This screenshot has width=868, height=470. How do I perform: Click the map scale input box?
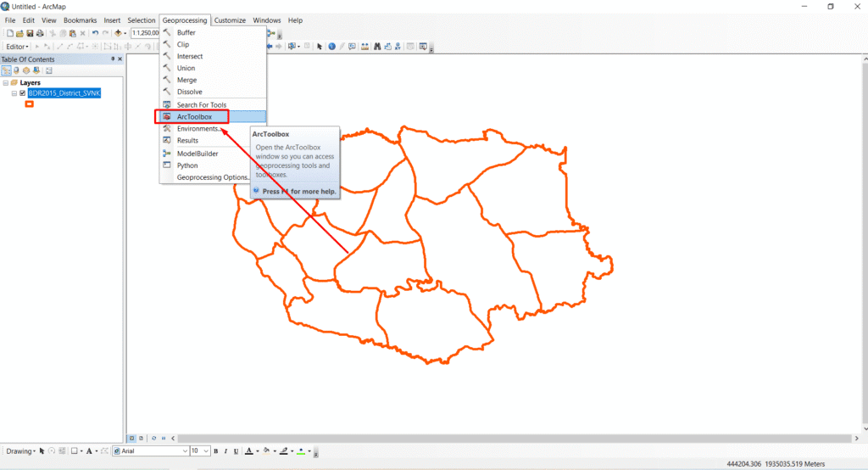[145, 33]
